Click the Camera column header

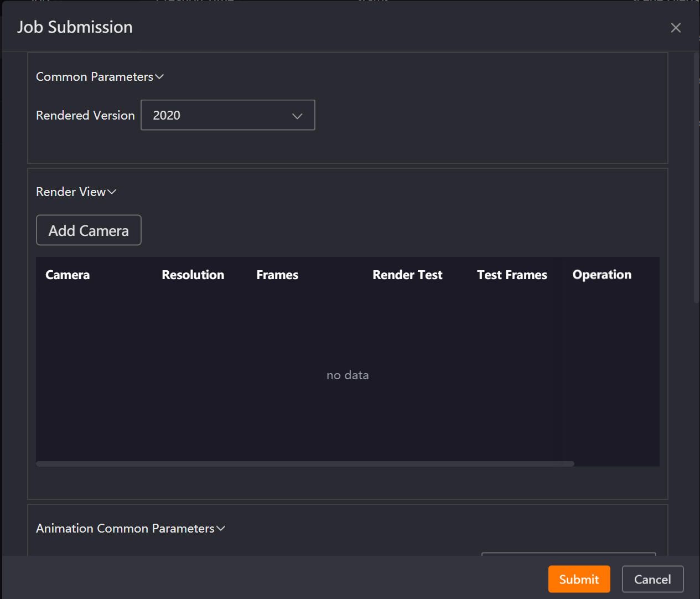pos(68,275)
